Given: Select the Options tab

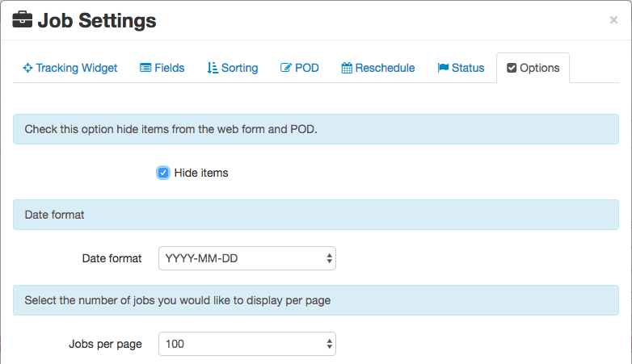Looking at the screenshot, I should click(533, 68).
